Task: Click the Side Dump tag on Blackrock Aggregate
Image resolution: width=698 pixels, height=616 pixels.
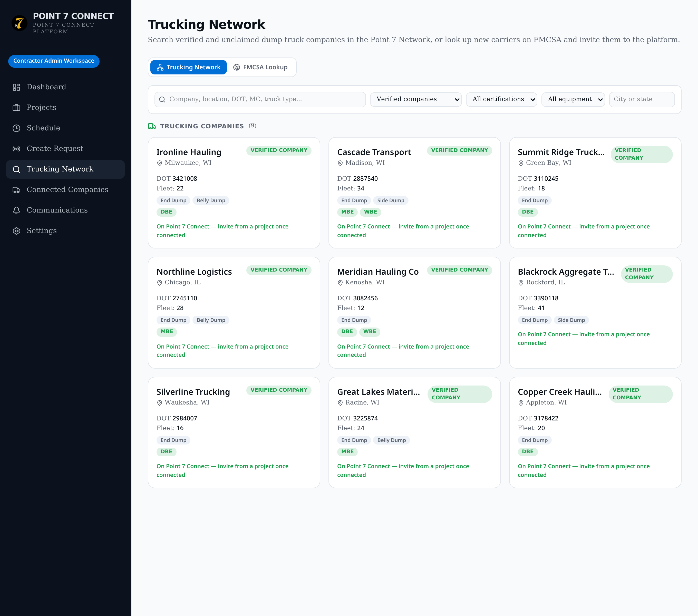Action: (571, 320)
